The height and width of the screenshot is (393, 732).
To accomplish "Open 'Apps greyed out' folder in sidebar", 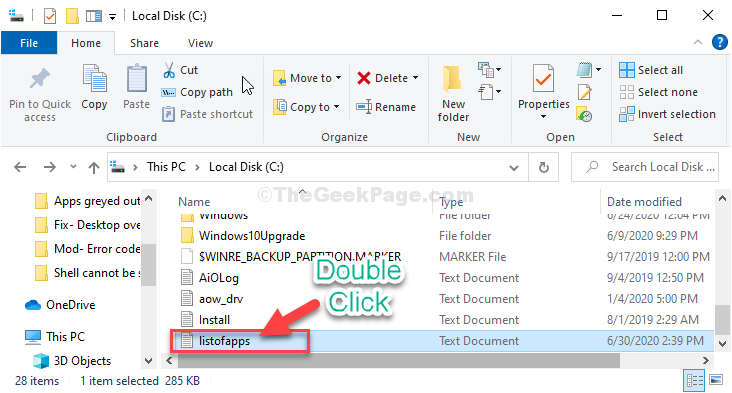I will [87, 201].
